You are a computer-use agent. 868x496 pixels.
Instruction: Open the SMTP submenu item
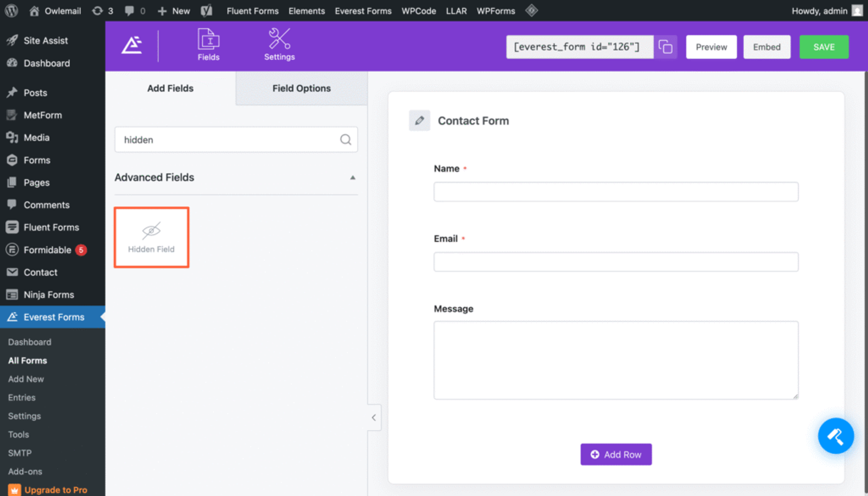20,453
